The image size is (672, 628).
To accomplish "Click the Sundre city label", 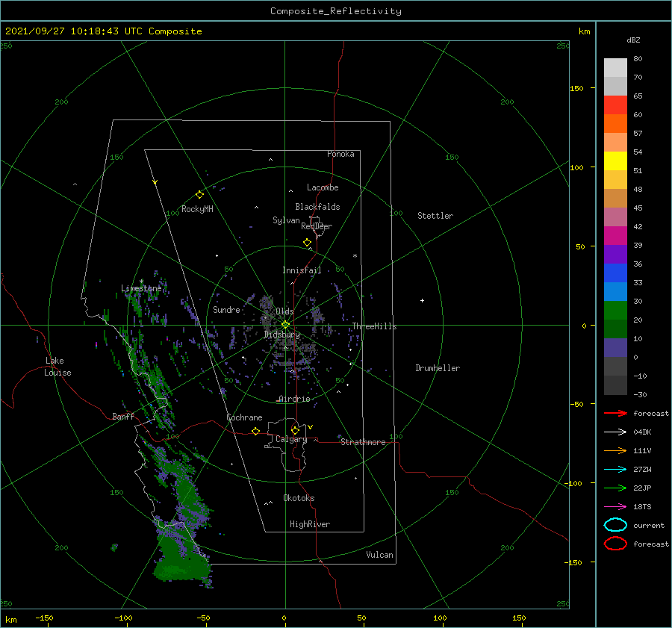I will [x=226, y=309].
